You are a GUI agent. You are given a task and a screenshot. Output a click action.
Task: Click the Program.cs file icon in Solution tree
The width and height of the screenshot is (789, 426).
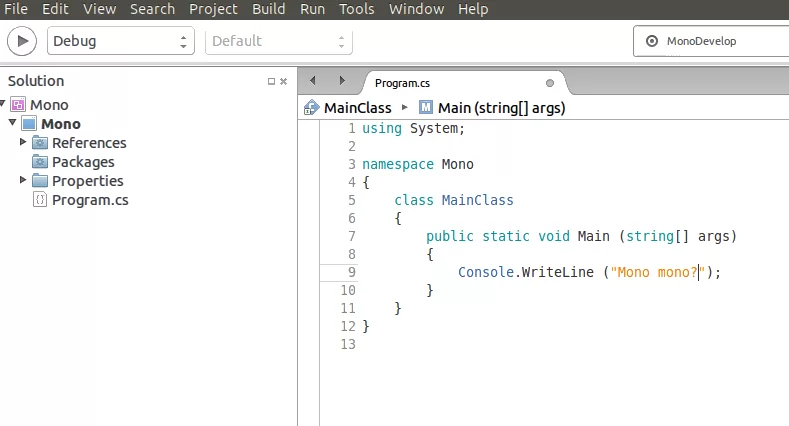point(40,200)
